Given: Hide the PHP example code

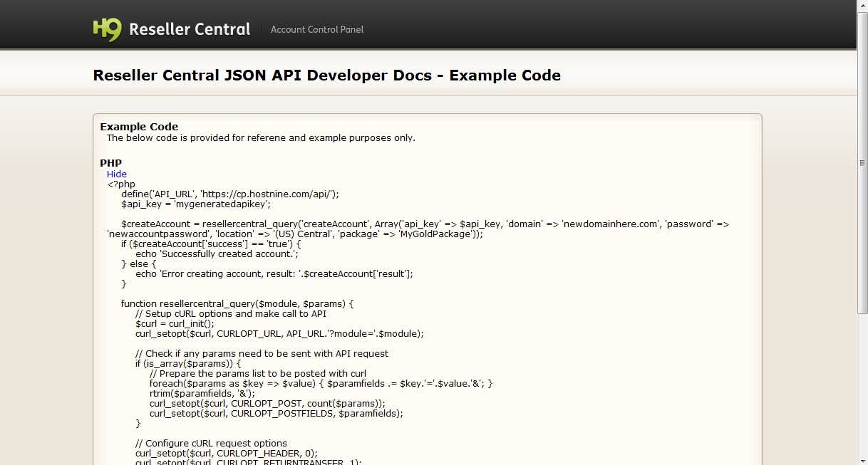Looking at the screenshot, I should [117, 174].
